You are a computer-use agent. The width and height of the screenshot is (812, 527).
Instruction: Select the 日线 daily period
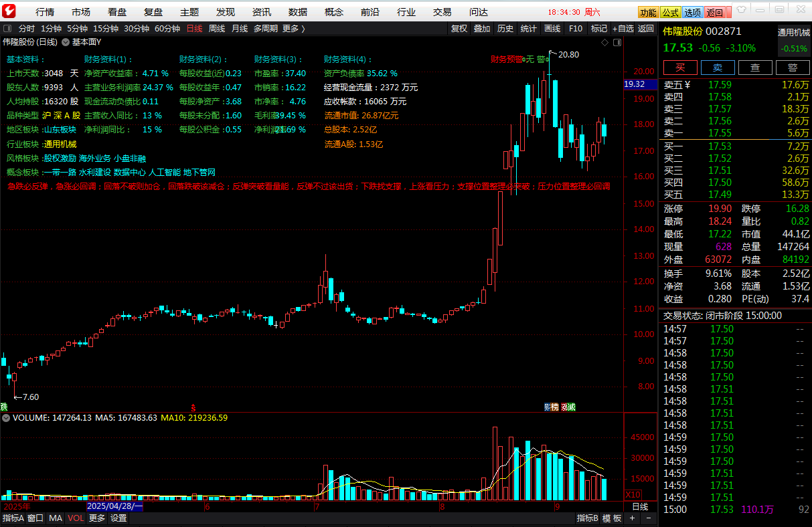[x=194, y=29]
